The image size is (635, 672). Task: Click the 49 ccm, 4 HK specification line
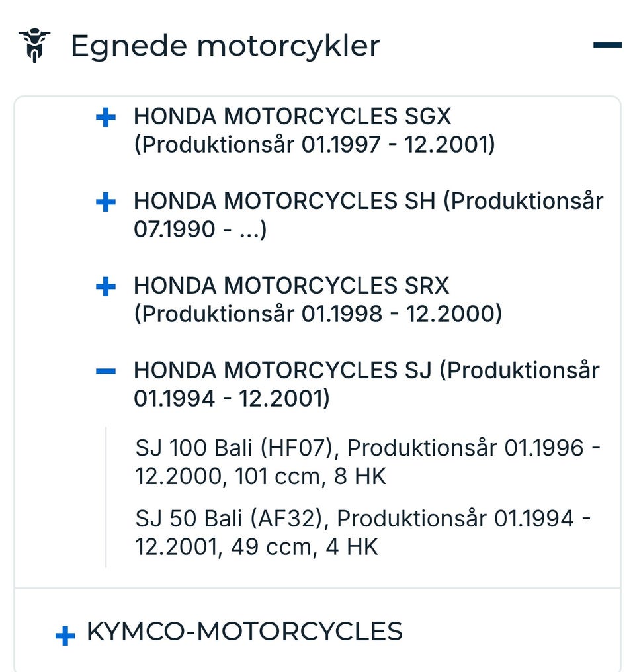(x=304, y=548)
